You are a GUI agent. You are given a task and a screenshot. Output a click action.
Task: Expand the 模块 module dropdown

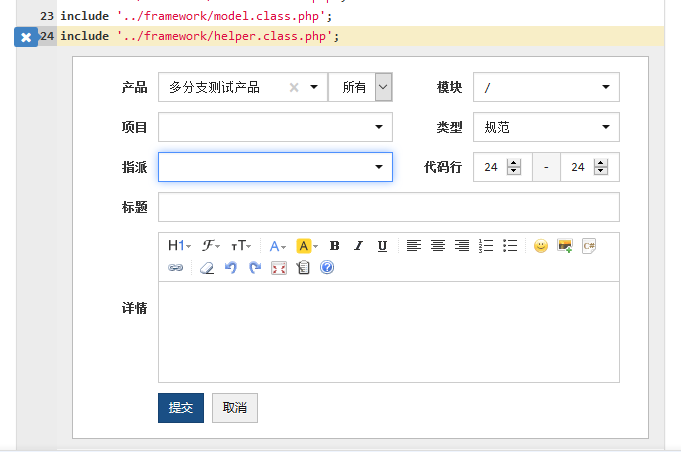[546, 87]
